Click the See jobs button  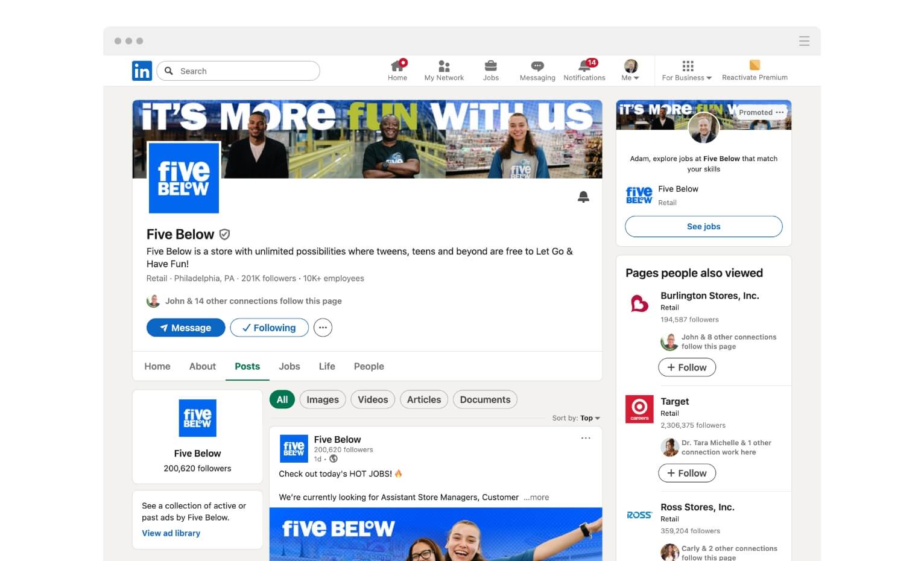tap(703, 226)
